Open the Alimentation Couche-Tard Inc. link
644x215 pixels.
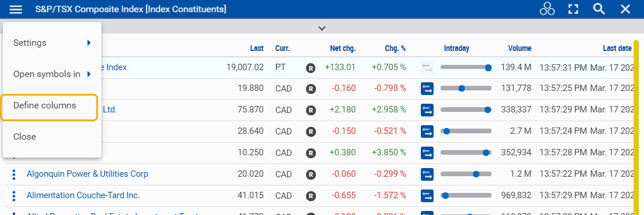83,196
